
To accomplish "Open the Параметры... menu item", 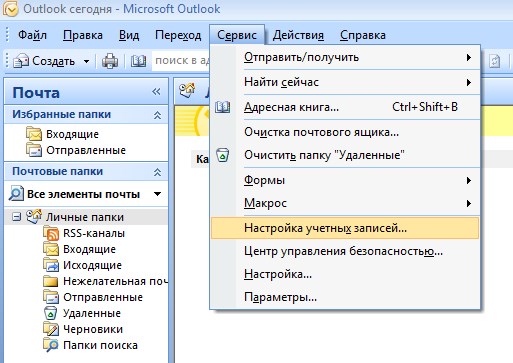I will pos(345,297).
